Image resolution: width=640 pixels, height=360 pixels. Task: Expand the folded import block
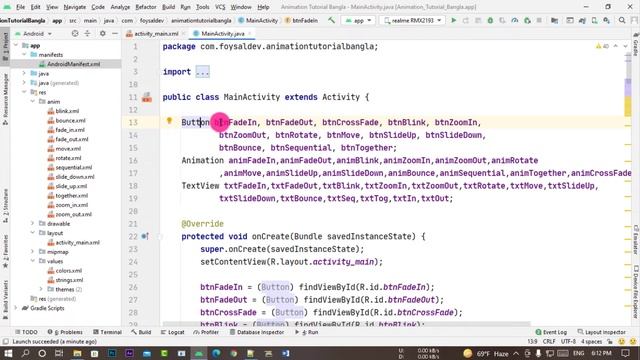point(202,72)
